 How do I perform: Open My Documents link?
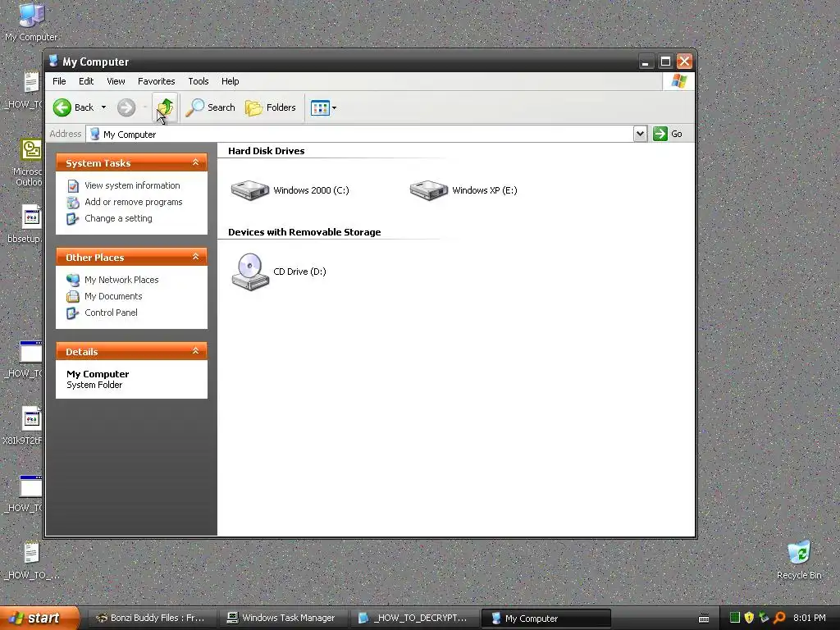[113, 296]
